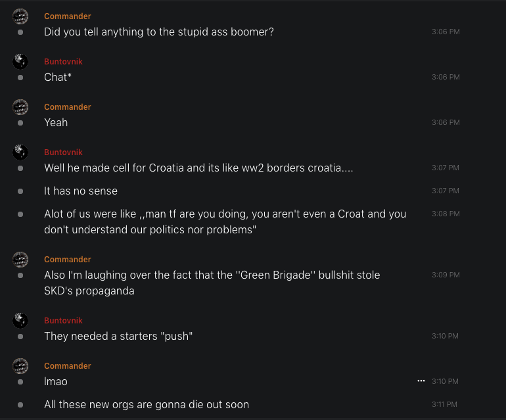Click the 3:09 PM timestamp of the Green Brigade message
Viewport: 506px width, 420px height.
(446, 275)
